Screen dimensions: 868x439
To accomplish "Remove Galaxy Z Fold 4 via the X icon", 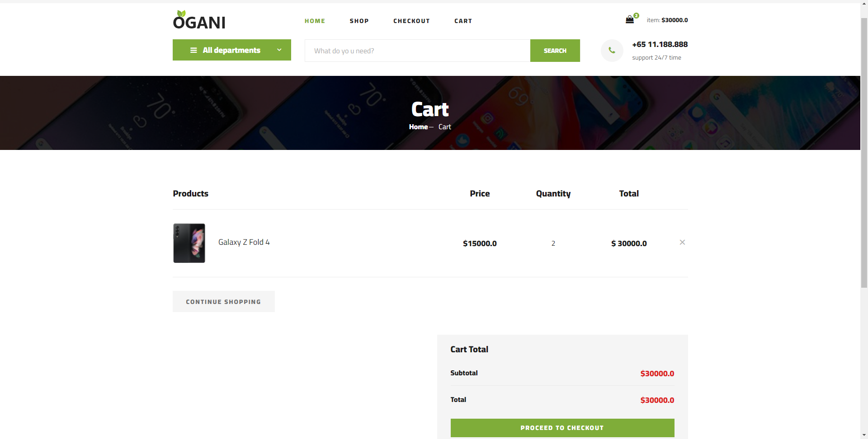I will (682, 242).
